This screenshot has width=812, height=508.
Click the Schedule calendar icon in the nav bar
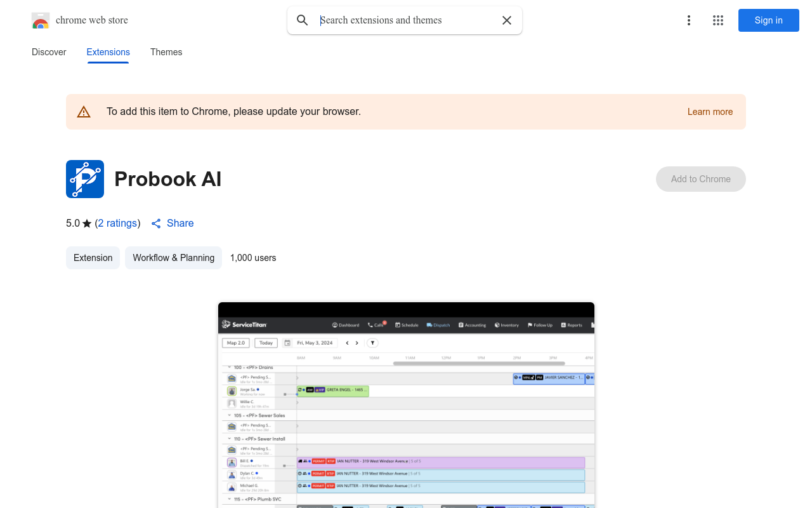coord(398,325)
